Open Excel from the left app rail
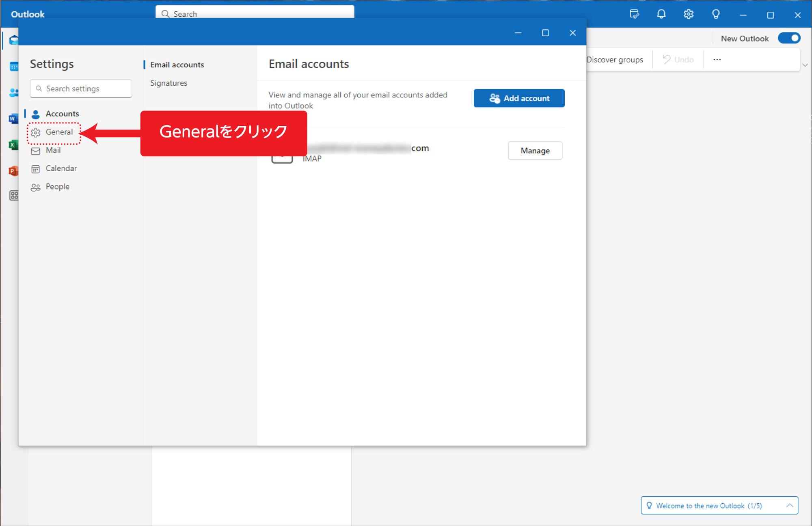Screen dimensions: 812x526 coord(14,144)
